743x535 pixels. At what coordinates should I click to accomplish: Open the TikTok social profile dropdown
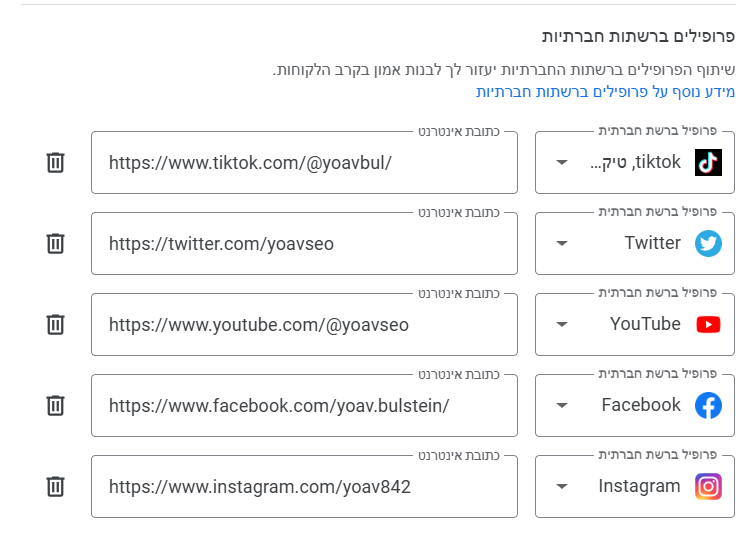point(561,162)
